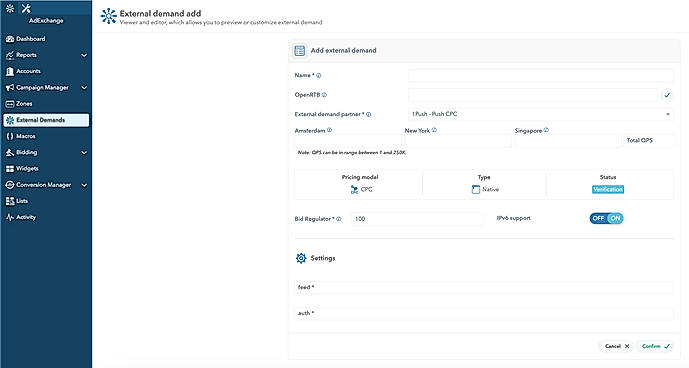The width and height of the screenshot is (689, 368).
Task: Click the Cancel button
Action: tap(617, 346)
